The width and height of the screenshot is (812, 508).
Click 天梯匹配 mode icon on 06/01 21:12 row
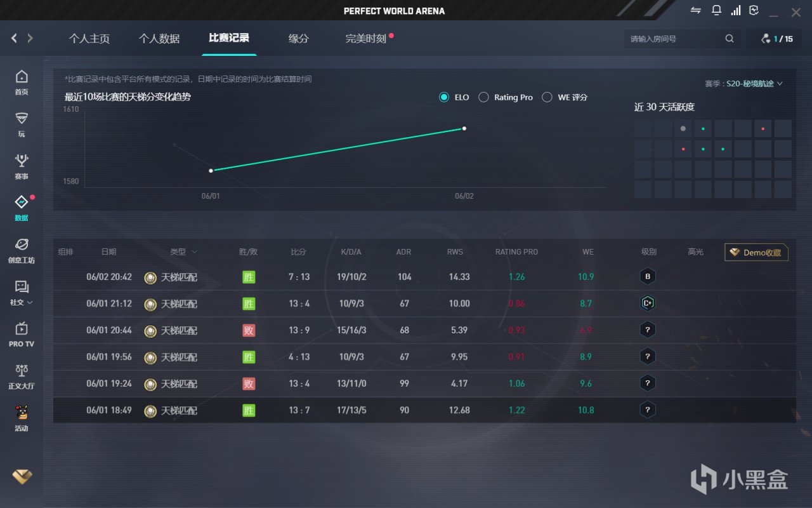[x=150, y=304]
